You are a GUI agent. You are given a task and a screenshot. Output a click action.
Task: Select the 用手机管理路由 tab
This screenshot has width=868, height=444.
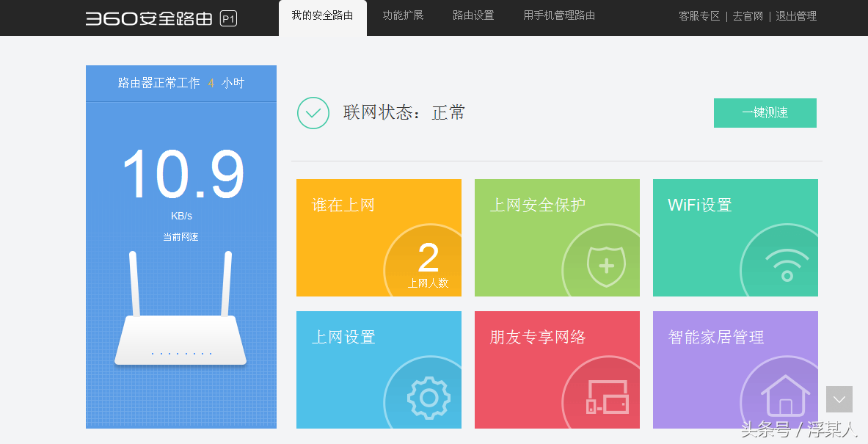[x=559, y=15]
